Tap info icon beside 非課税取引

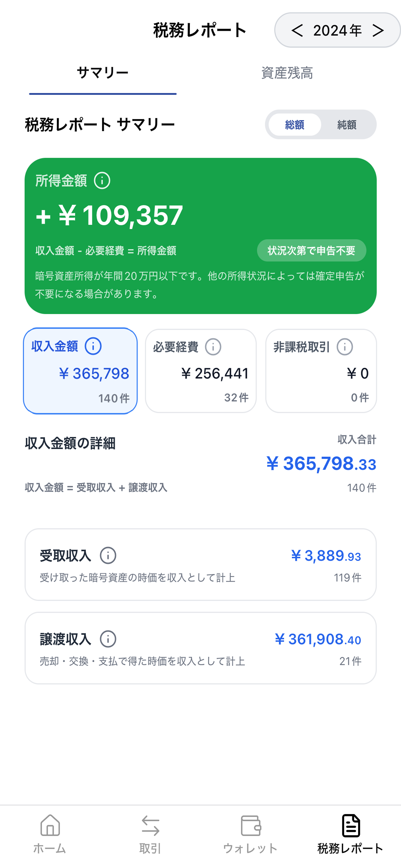pyautogui.click(x=345, y=347)
